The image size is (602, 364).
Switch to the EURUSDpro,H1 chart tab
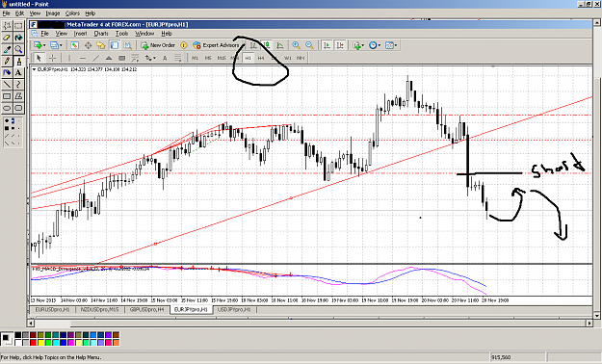52,309
